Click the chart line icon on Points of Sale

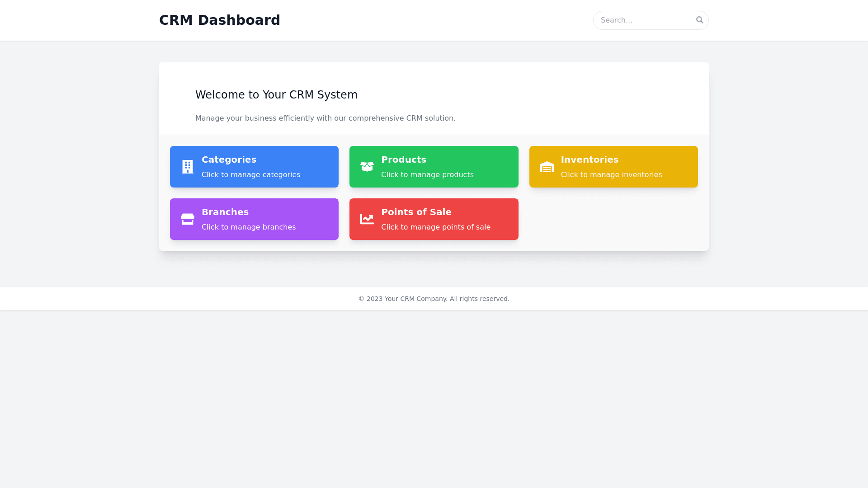[367, 219]
